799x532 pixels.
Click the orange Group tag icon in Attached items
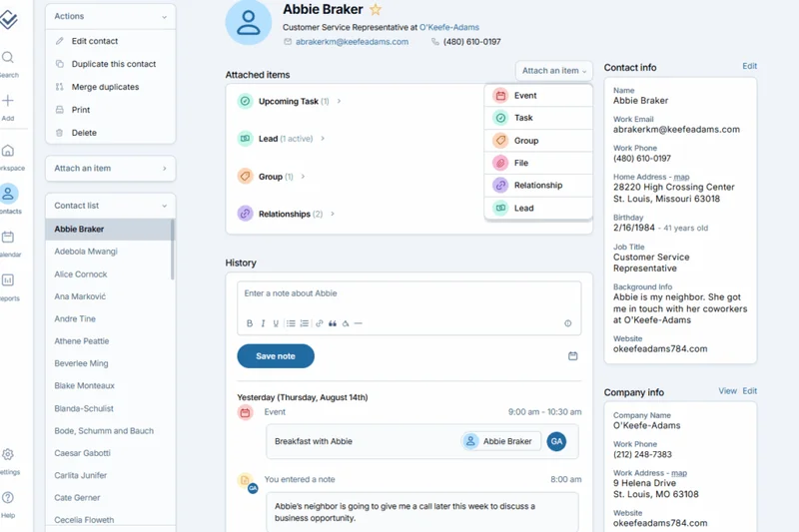coord(245,176)
